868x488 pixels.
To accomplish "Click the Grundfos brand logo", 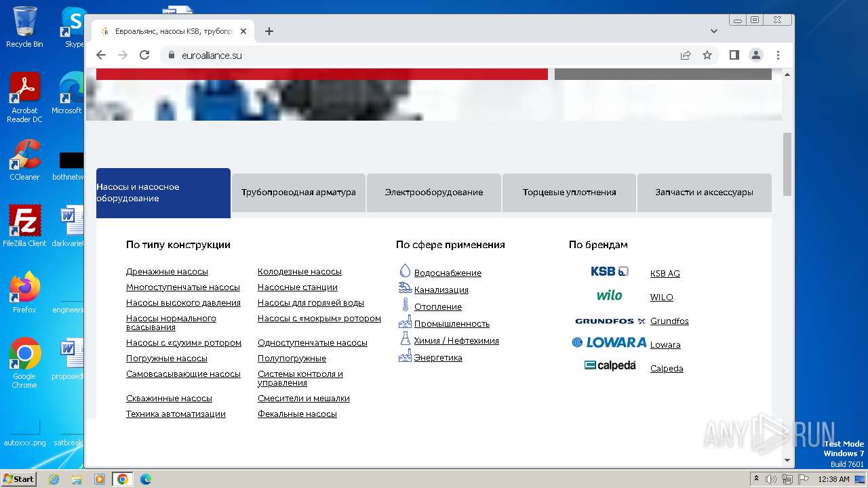I will click(610, 321).
